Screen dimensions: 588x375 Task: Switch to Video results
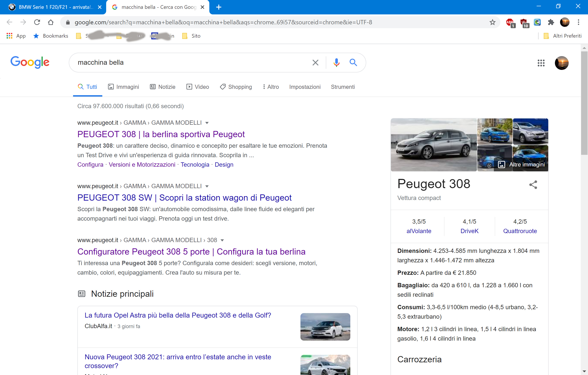tap(198, 87)
